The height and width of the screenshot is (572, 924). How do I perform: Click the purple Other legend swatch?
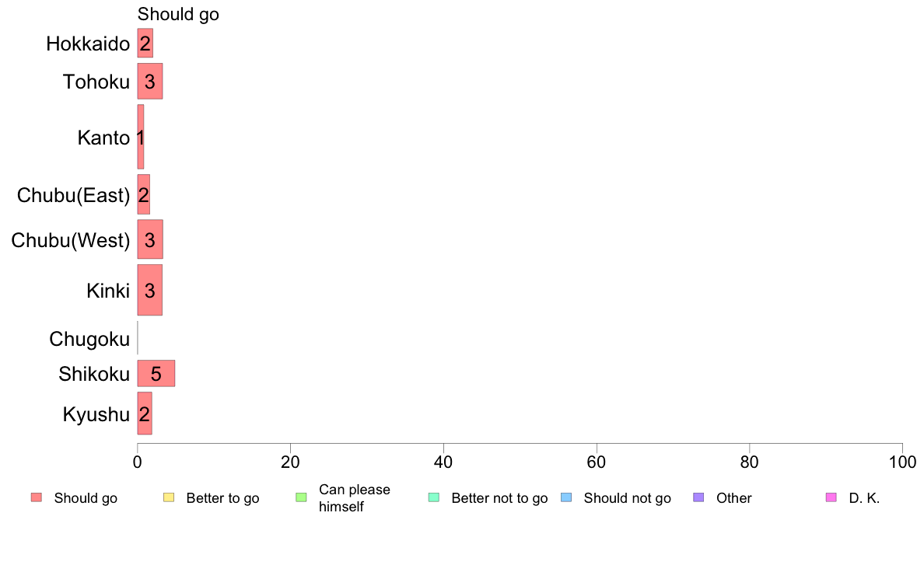(x=699, y=497)
